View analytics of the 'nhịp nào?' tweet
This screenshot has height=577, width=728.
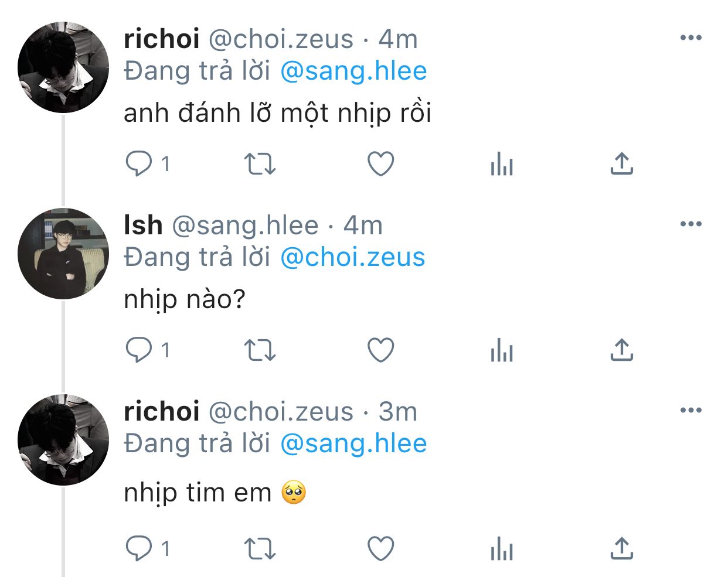[x=502, y=350]
